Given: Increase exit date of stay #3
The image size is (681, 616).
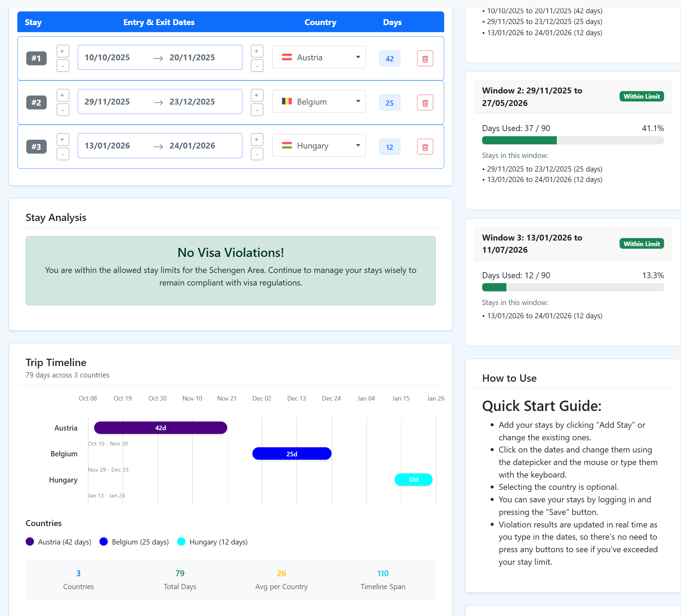Looking at the screenshot, I should pyautogui.click(x=257, y=140).
